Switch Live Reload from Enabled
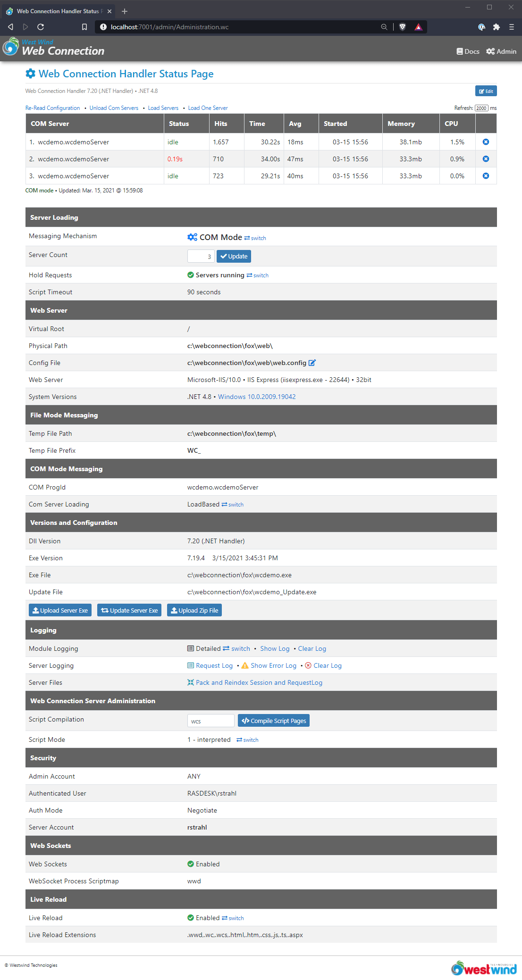The height and width of the screenshot is (980, 522). pyautogui.click(x=233, y=918)
